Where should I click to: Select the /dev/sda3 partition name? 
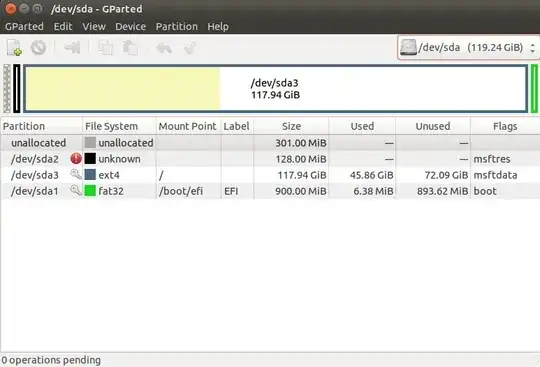[x=35, y=175]
